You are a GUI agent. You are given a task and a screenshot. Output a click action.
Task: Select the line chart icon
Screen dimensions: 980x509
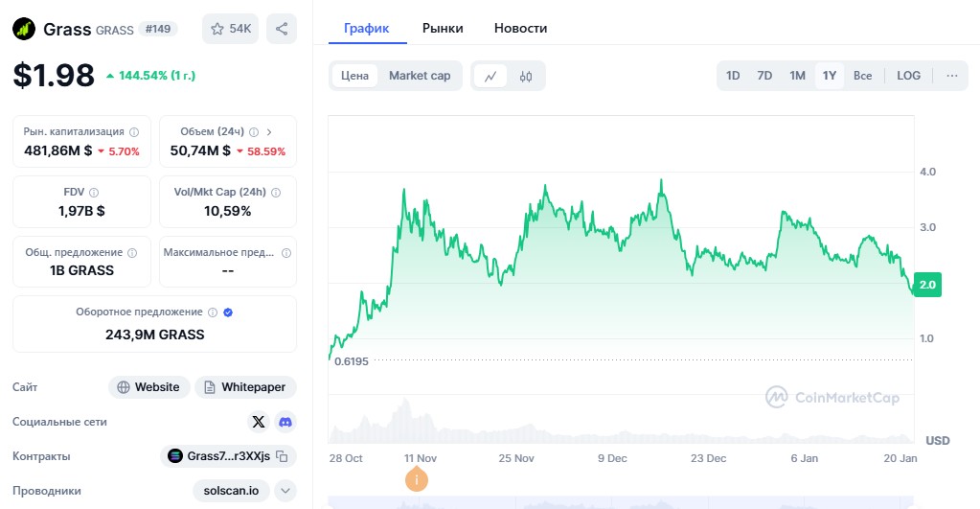tap(490, 76)
